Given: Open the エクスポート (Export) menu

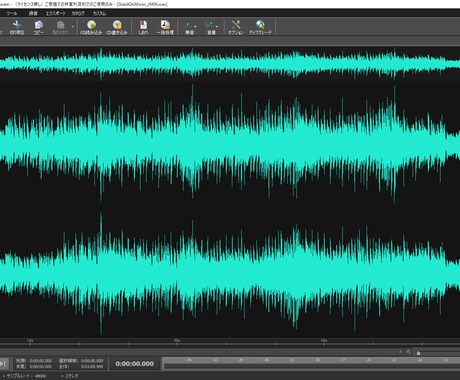Looking at the screenshot, I should pyautogui.click(x=55, y=13).
